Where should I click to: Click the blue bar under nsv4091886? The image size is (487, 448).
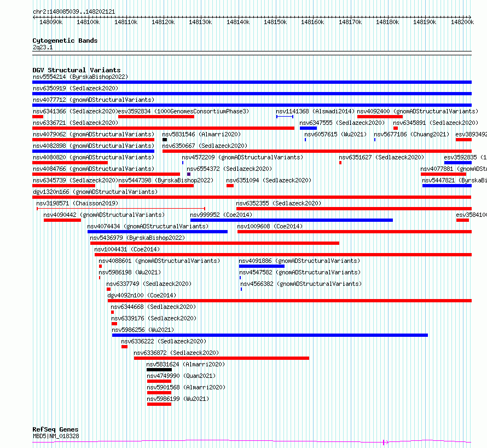[262, 266]
